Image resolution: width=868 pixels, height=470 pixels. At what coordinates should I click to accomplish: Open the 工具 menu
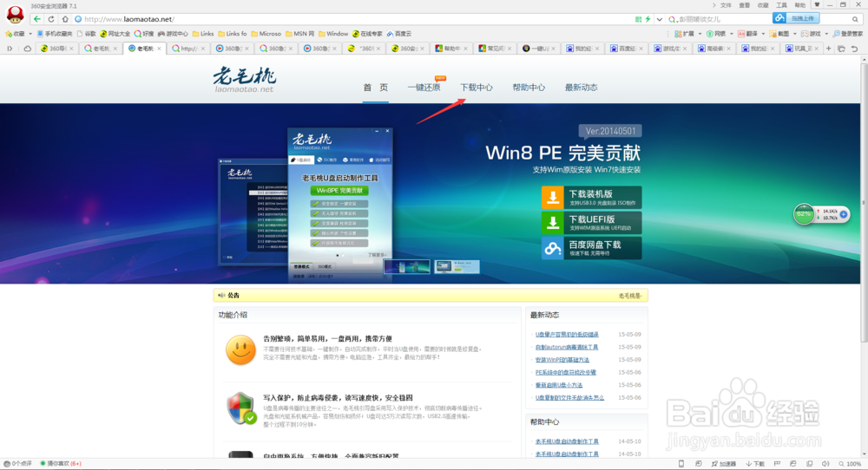point(781,5)
